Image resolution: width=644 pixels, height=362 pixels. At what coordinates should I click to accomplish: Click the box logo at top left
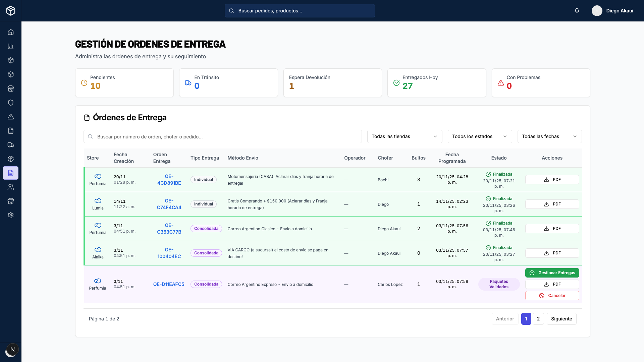(x=11, y=11)
